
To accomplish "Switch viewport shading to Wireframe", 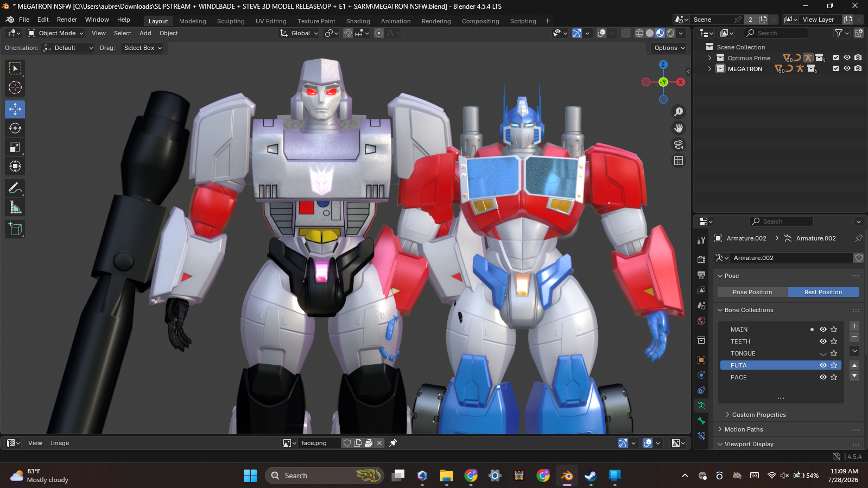I will (639, 33).
